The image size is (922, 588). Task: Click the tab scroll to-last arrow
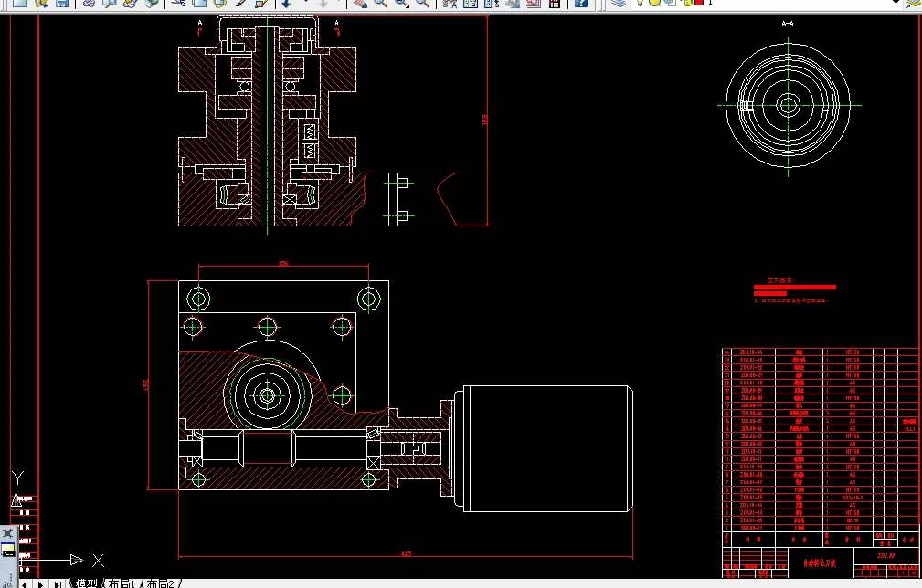(x=58, y=583)
